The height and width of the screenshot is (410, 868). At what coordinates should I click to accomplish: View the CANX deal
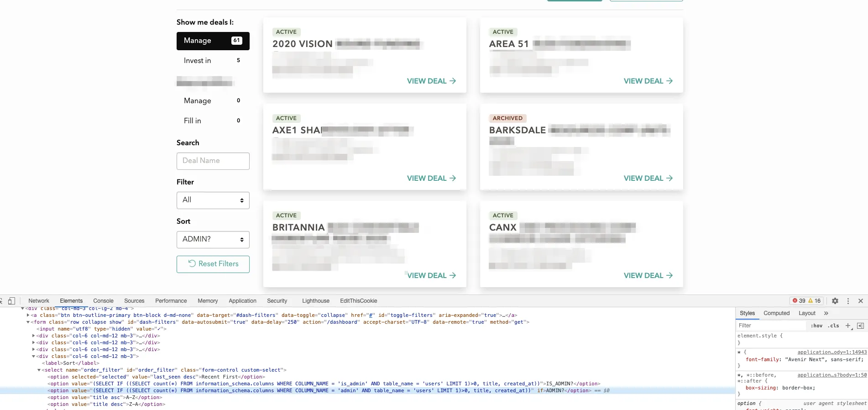pos(648,275)
